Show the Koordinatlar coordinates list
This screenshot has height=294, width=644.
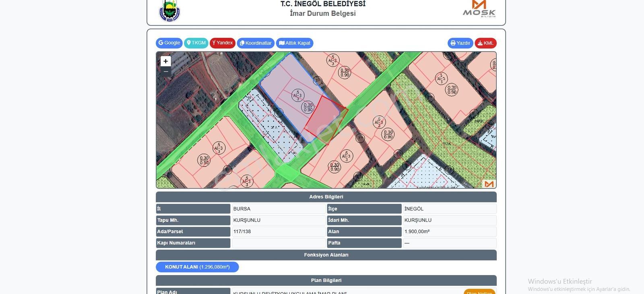click(x=256, y=43)
